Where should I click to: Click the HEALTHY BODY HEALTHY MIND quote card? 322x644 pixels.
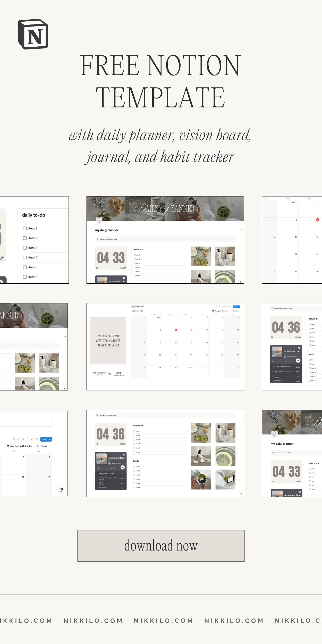tap(108, 340)
